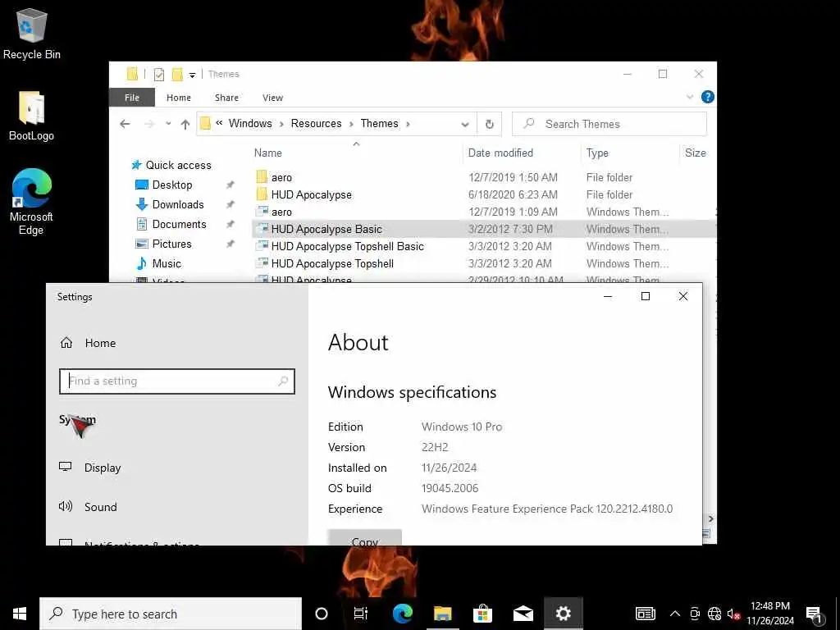Image resolution: width=840 pixels, height=630 pixels.
Task: Open Music in the navigation pane
Action: (x=166, y=263)
